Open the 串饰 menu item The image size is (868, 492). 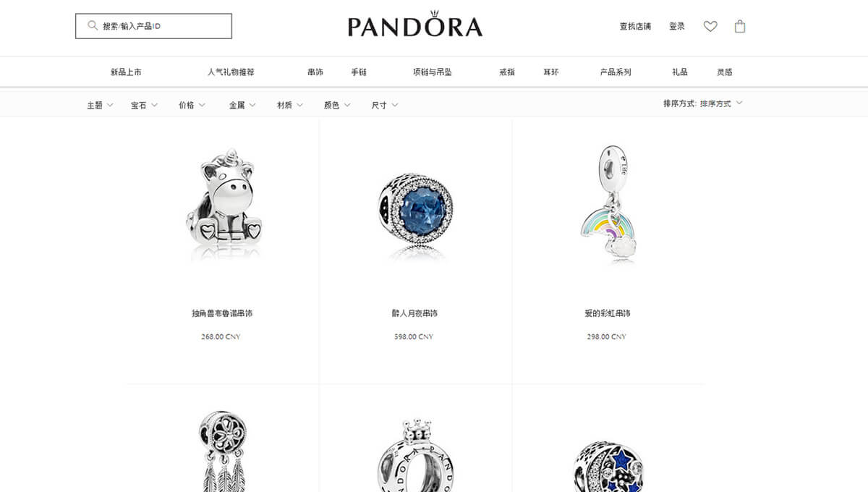pos(315,72)
